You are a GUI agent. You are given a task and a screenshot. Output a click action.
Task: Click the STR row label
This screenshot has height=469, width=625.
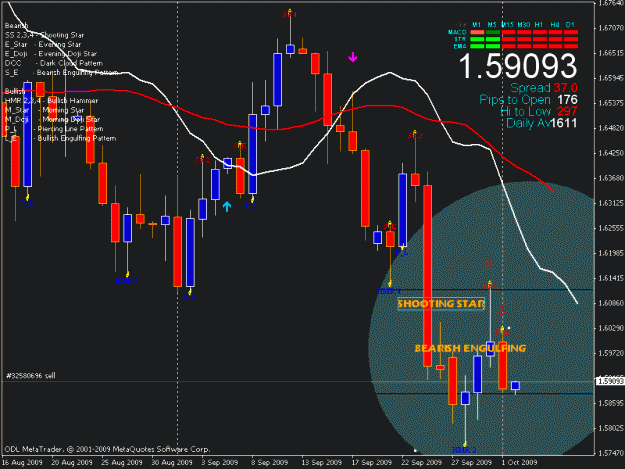tap(460, 39)
